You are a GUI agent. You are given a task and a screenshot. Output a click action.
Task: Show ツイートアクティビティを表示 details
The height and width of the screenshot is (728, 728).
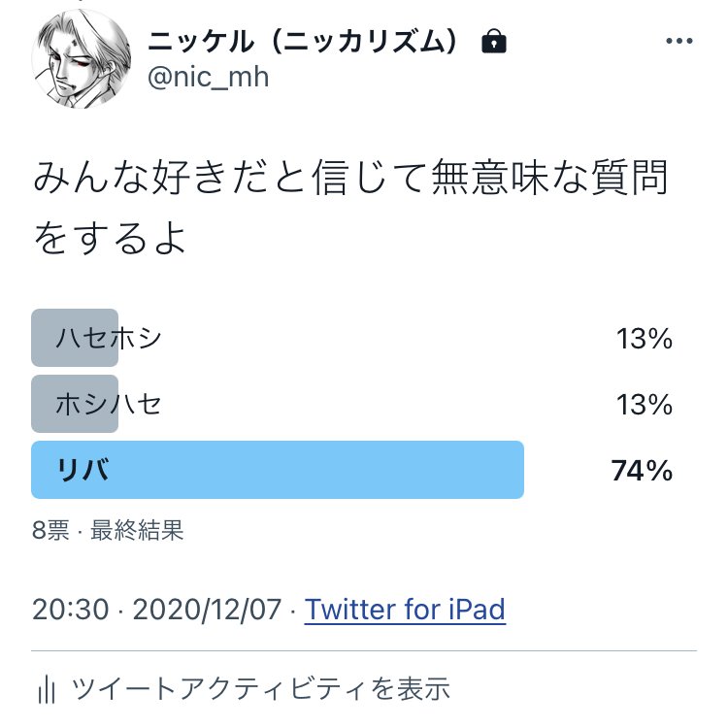click(260, 689)
